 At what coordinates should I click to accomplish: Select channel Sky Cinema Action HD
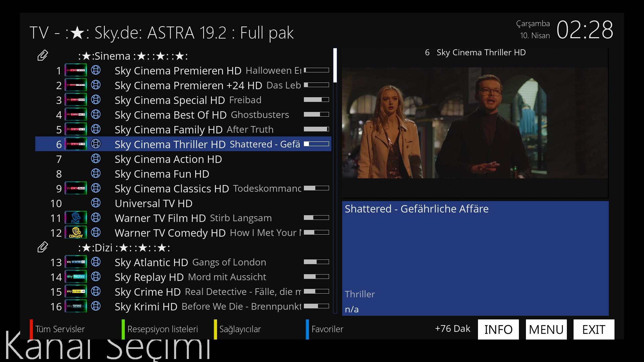tap(183, 159)
